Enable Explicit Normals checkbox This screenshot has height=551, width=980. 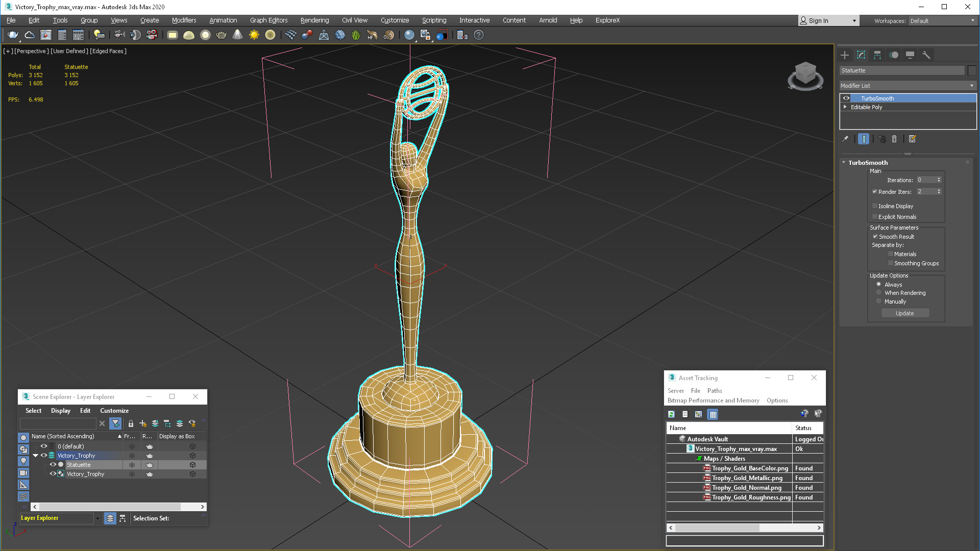(875, 217)
